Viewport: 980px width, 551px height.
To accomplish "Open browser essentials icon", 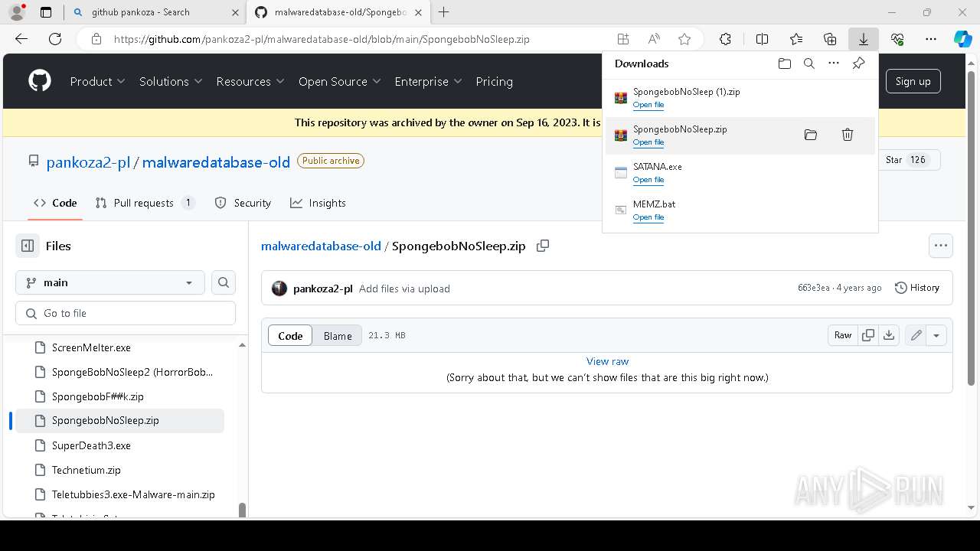I will pos(897,39).
